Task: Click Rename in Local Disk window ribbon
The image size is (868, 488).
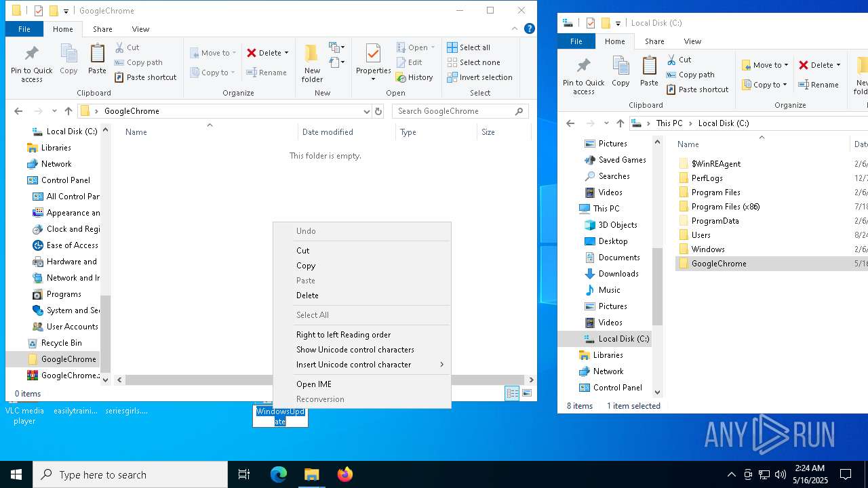Action: (x=818, y=85)
